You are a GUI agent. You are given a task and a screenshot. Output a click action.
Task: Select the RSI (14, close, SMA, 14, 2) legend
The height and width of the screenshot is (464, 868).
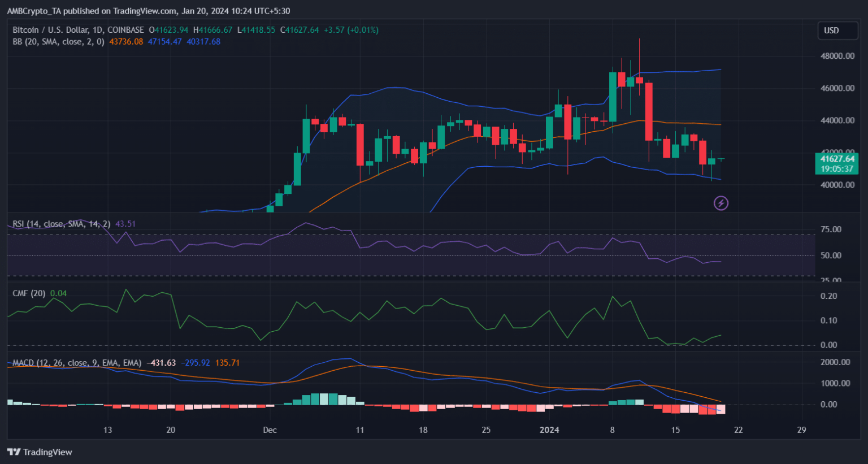[x=62, y=224]
